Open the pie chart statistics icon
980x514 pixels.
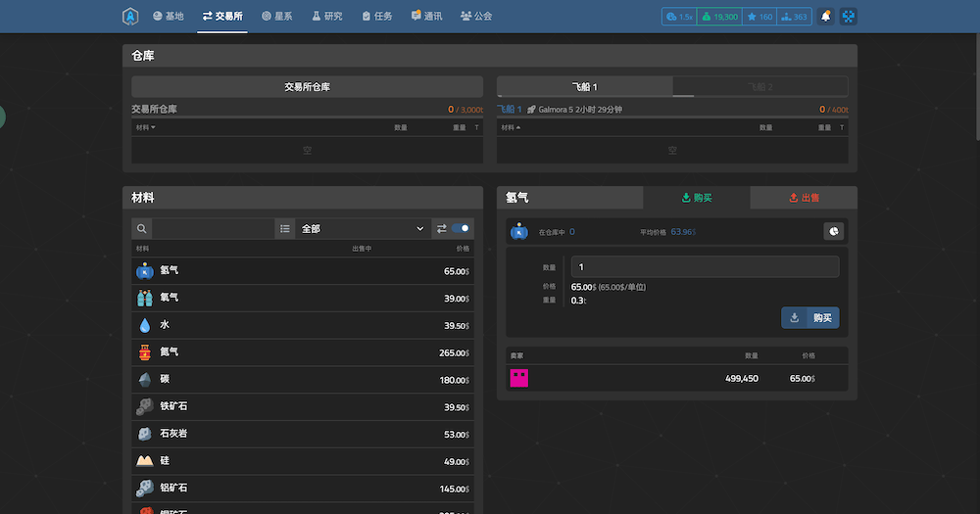click(x=833, y=232)
